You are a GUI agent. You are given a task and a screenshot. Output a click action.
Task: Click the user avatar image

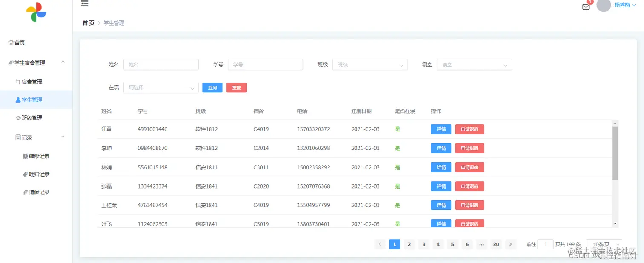pyautogui.click(x=604, y=5)
